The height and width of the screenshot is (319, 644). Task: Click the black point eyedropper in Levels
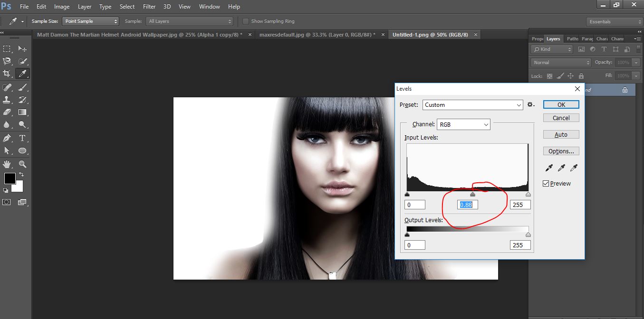pos(549,168)
